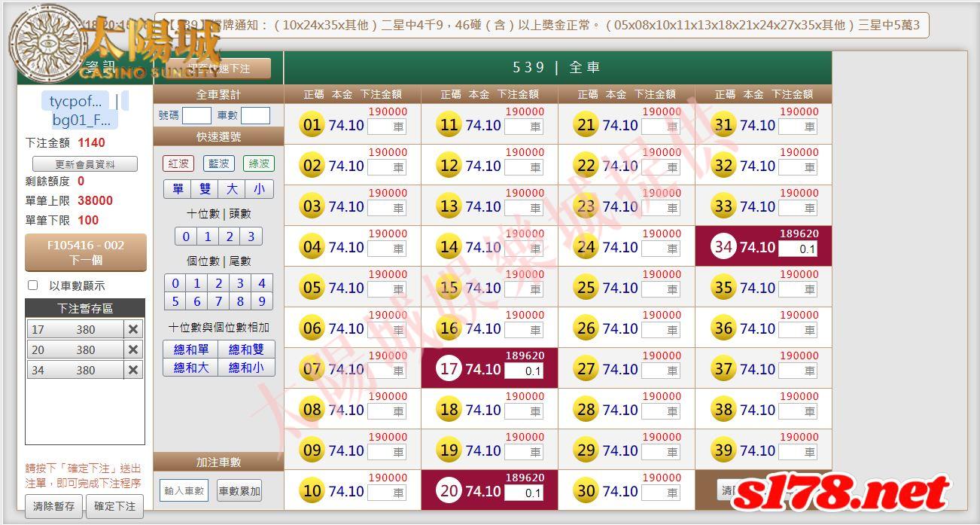Select number ball 19
Screen dimensions: 980x525
tap(449, 450)
